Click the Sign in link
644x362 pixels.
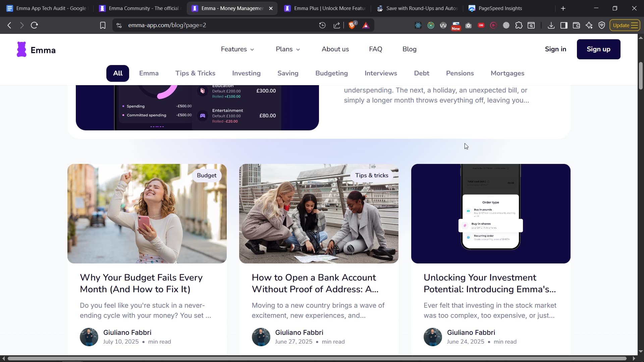(555, 49)
